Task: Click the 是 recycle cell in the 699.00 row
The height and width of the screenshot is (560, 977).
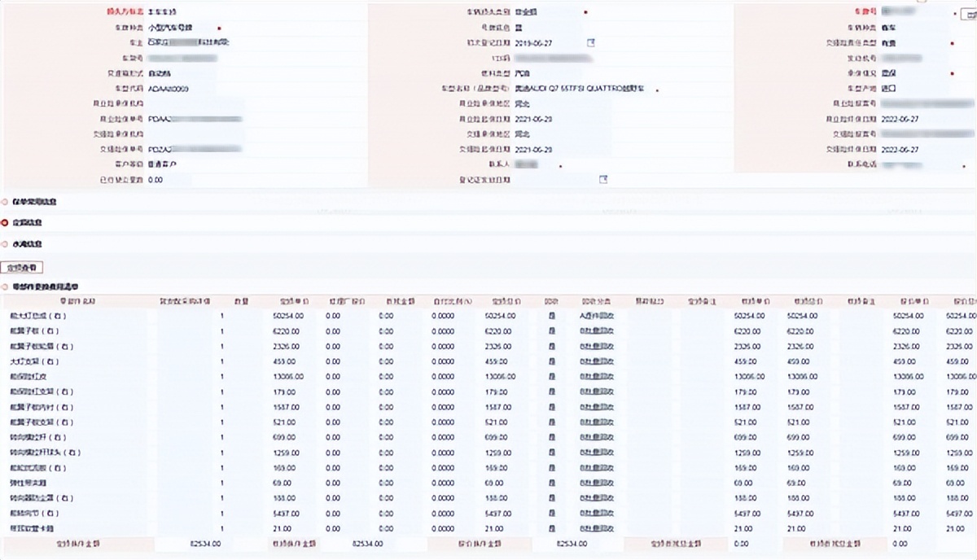Action: [x=551, y=437]
